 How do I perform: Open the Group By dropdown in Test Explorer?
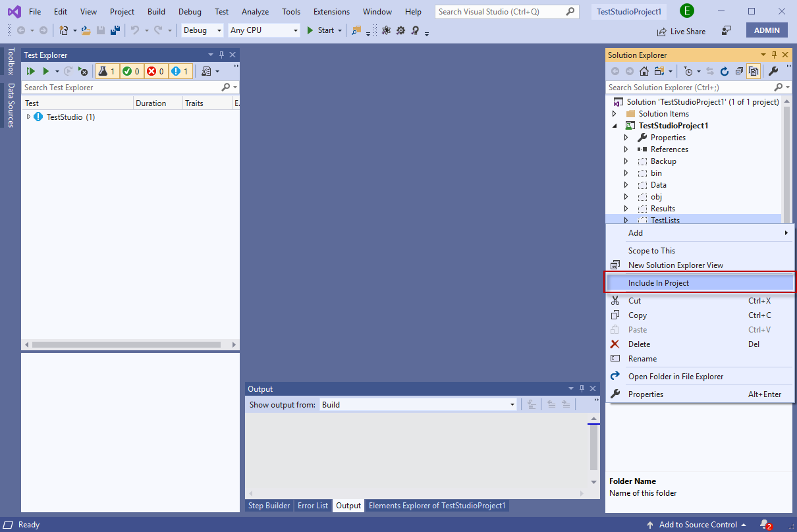pyautogui.click(x=210, y=71)
